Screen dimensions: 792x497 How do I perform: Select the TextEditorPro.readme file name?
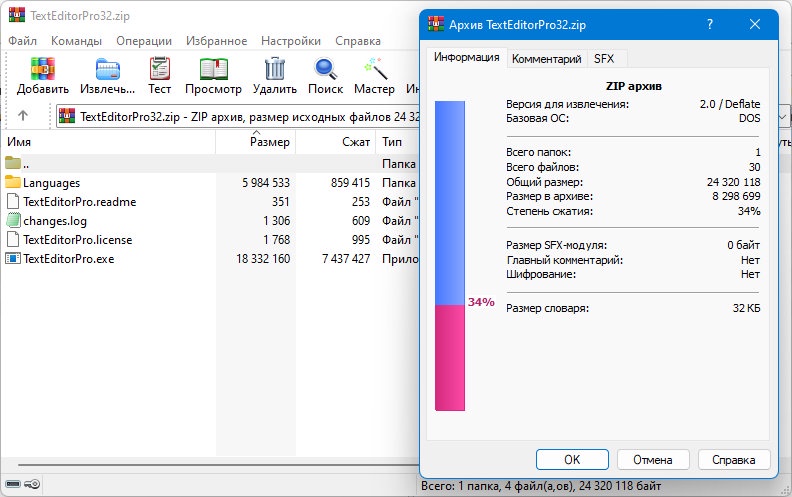(80, 202)
